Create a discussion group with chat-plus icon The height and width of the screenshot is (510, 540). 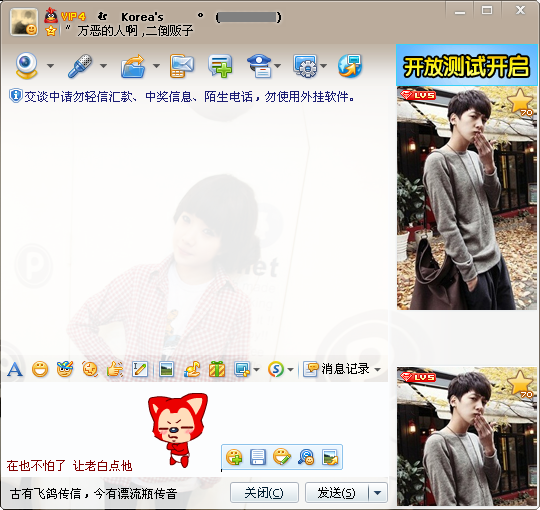pyautogui.click(x=220, y=66)
